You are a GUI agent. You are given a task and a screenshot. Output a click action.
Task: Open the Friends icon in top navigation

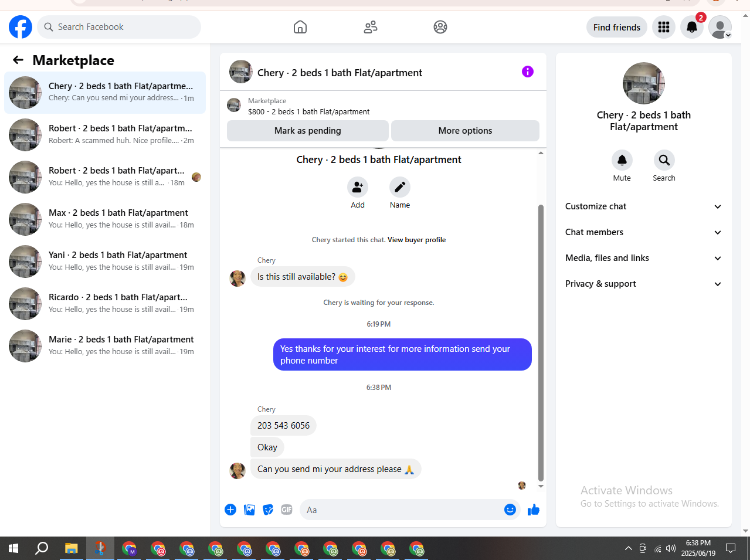point(371,27)
